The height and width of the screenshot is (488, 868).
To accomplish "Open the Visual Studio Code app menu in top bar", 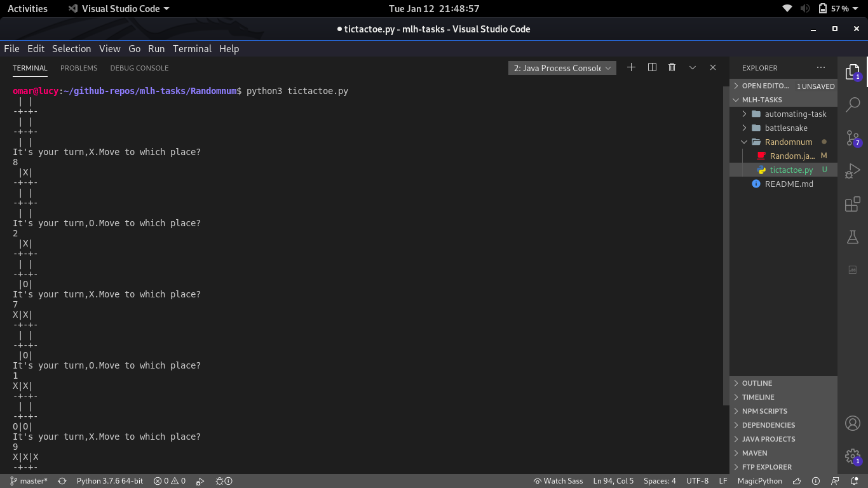I will [x=118, y=9].
